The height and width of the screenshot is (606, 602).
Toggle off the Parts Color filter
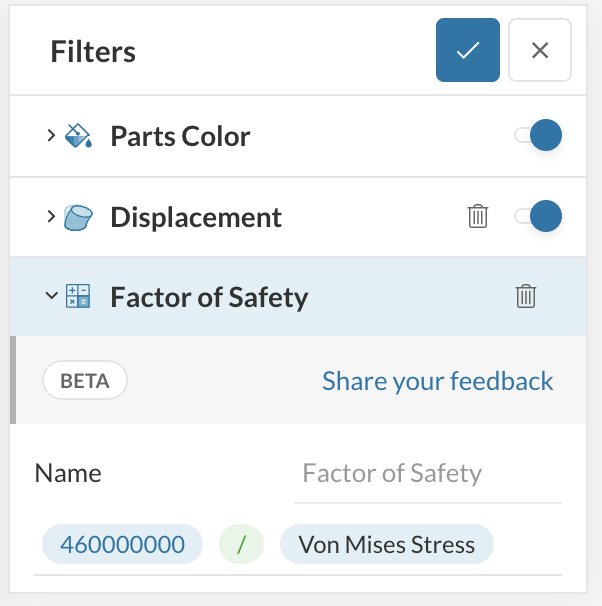coord(539,136)
